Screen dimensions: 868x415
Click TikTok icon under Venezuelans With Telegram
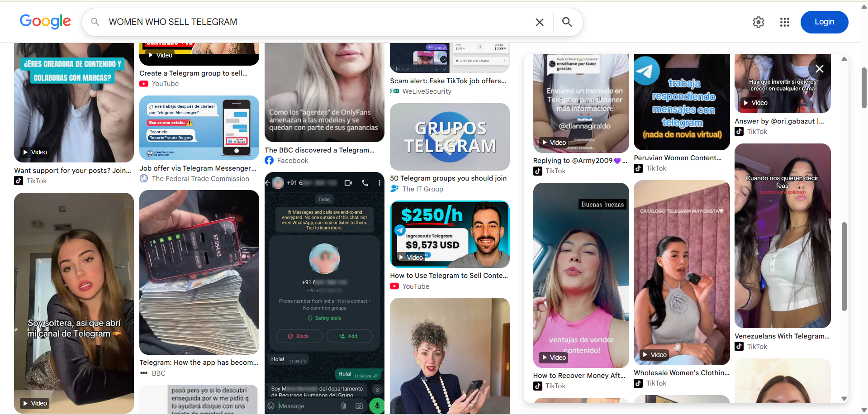(x=739, y=346)
